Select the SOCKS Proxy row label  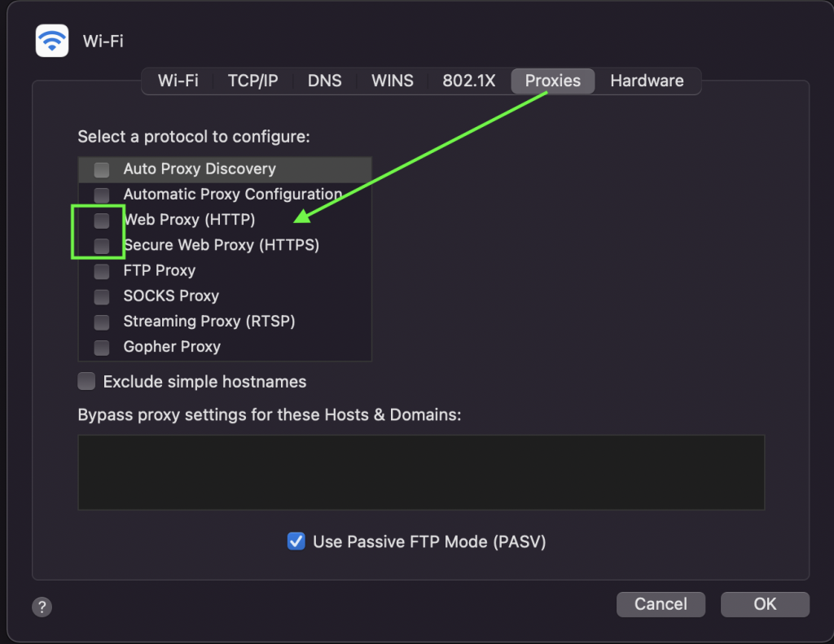[171, 296]
